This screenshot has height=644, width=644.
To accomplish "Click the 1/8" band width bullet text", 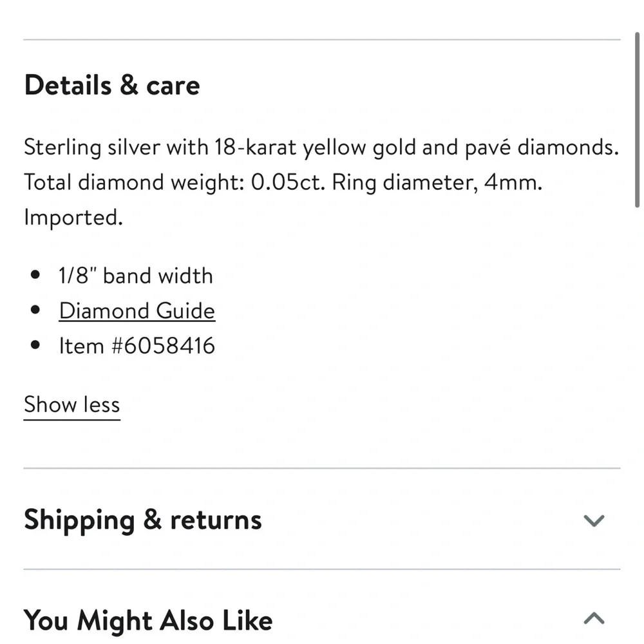I will click(x=135, y=276).
